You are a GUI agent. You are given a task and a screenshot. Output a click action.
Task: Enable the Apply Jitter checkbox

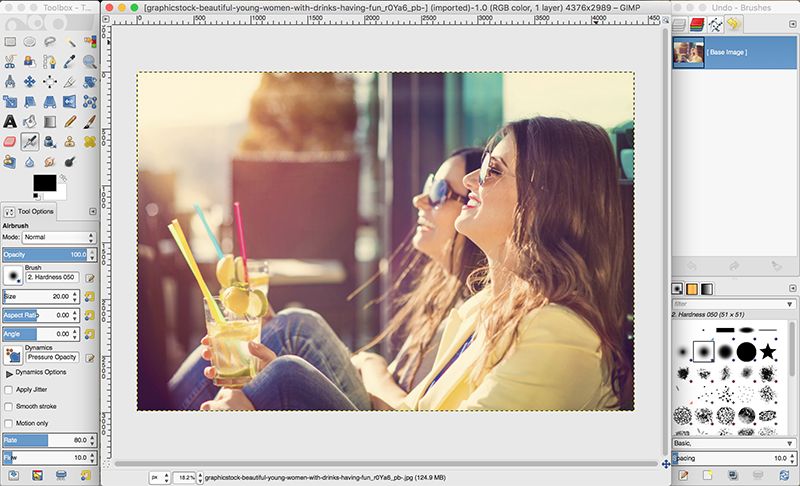(x=9, y=389)
